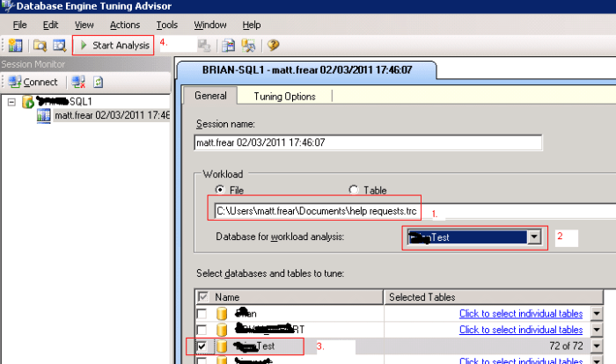This screenshot has width=616, height=364.
Task: Select the Table workload radio button
Action: [x=353, y=190]
